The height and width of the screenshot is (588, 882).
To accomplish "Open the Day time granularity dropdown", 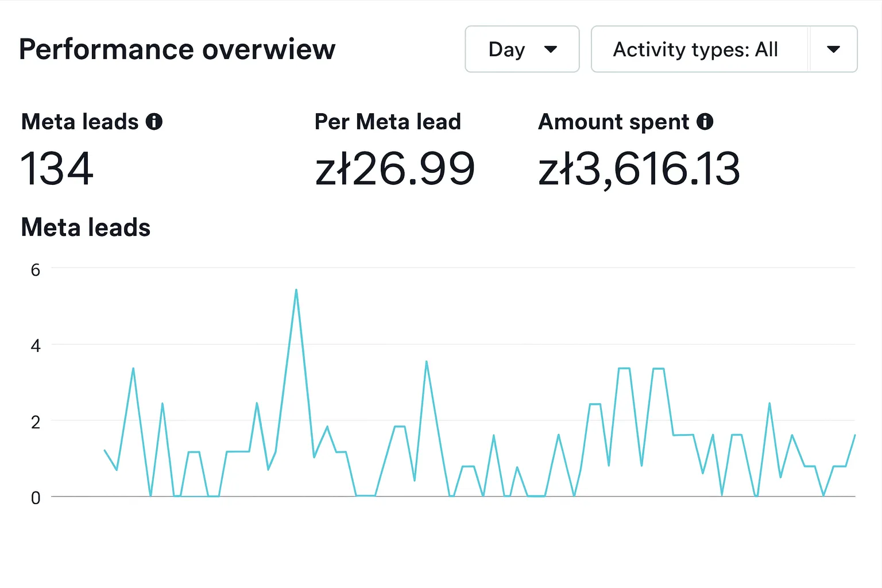I will click(x=521, y=49).
